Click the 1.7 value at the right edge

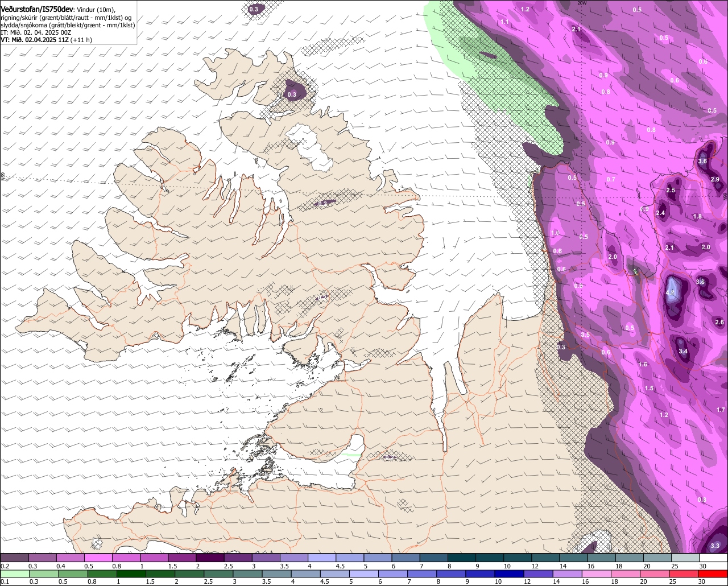coord(721,410)
